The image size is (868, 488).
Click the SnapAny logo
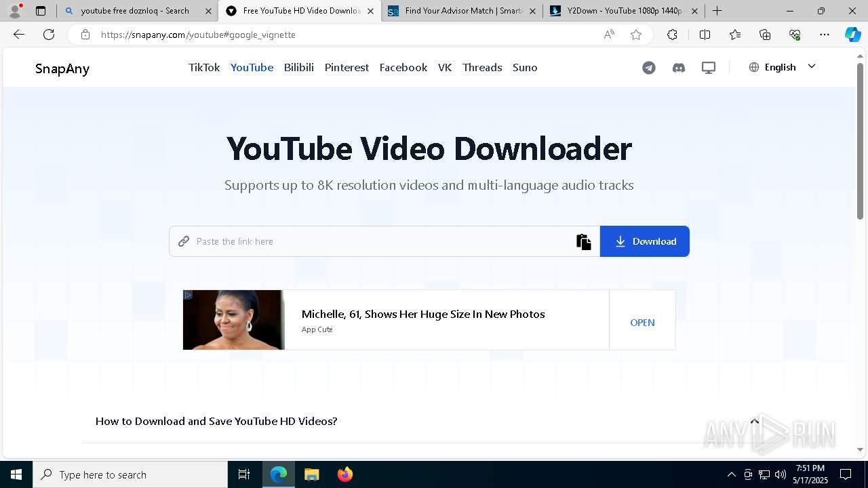tap(62, 68)
